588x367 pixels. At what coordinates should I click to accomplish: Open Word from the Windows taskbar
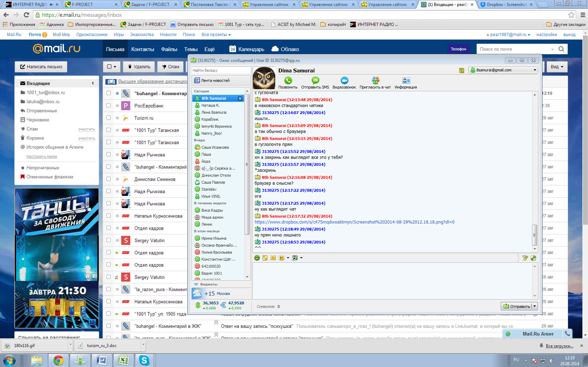(x=102, y=360)
